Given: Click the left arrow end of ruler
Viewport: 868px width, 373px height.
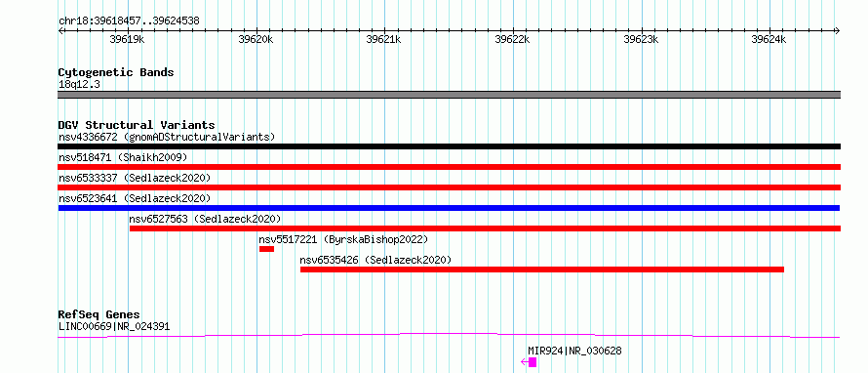Looking at the screenshot, I should [x=60, y=30].
